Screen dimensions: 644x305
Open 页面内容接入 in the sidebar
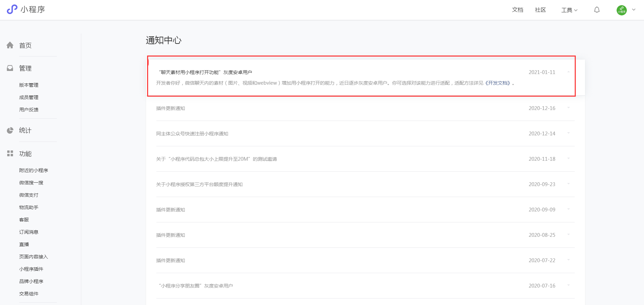click(x=34, y=257)
